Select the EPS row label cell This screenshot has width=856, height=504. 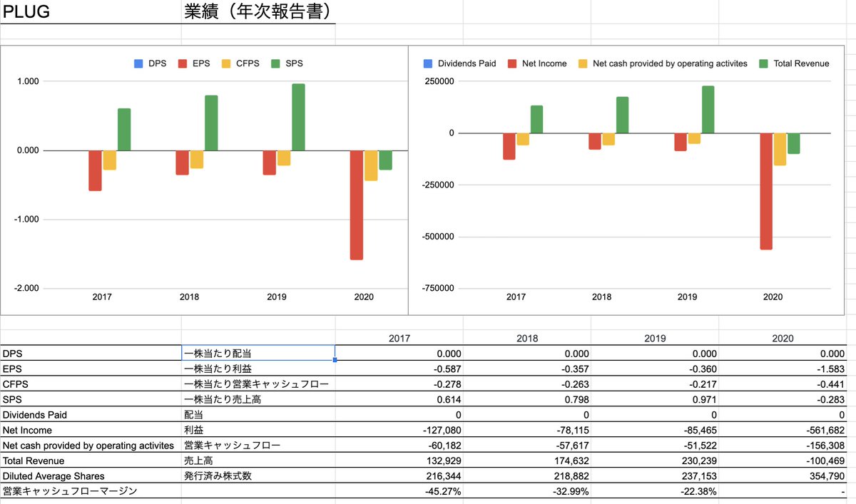click(x=91, y=369)
